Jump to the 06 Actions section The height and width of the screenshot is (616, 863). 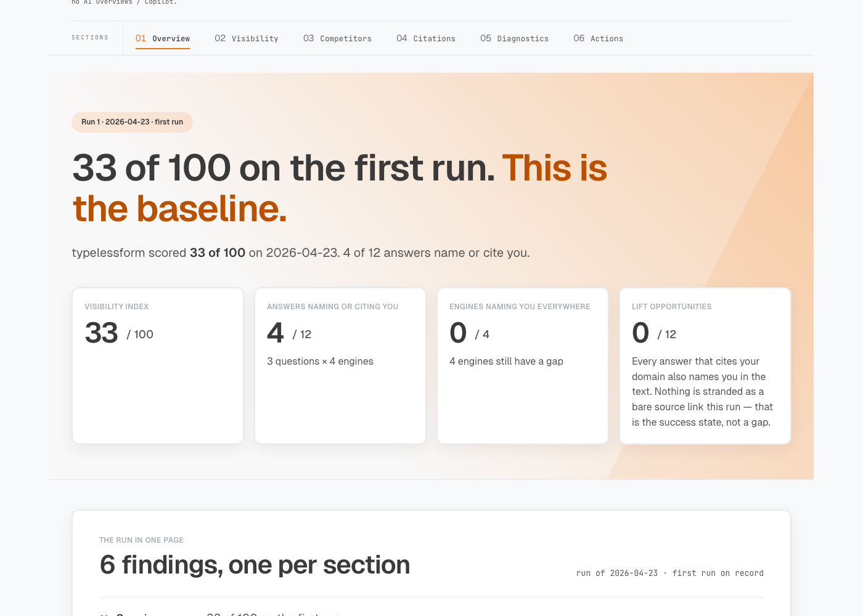(x=598, y=38)
